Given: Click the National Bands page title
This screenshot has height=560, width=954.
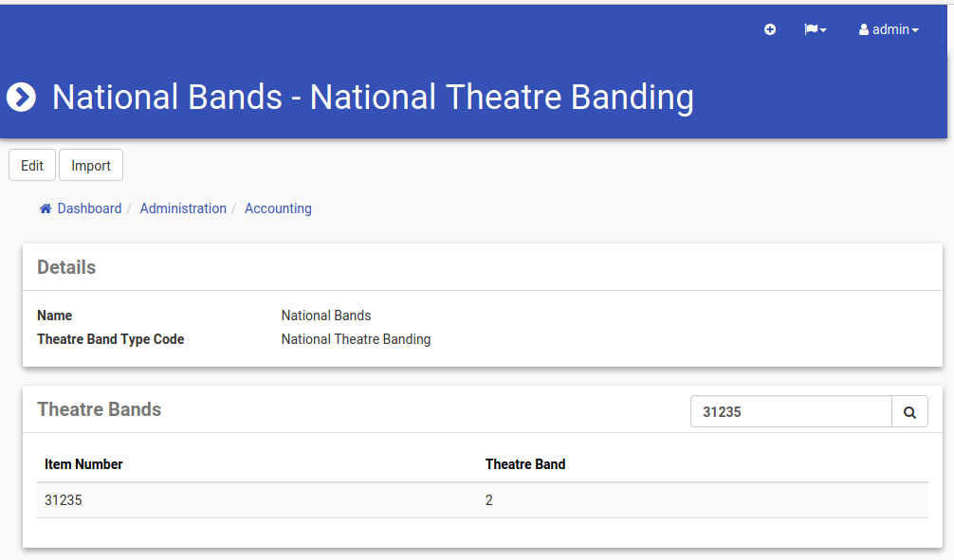Looking at the screenshot, I should pyautogui.click(x=373, y=97).
